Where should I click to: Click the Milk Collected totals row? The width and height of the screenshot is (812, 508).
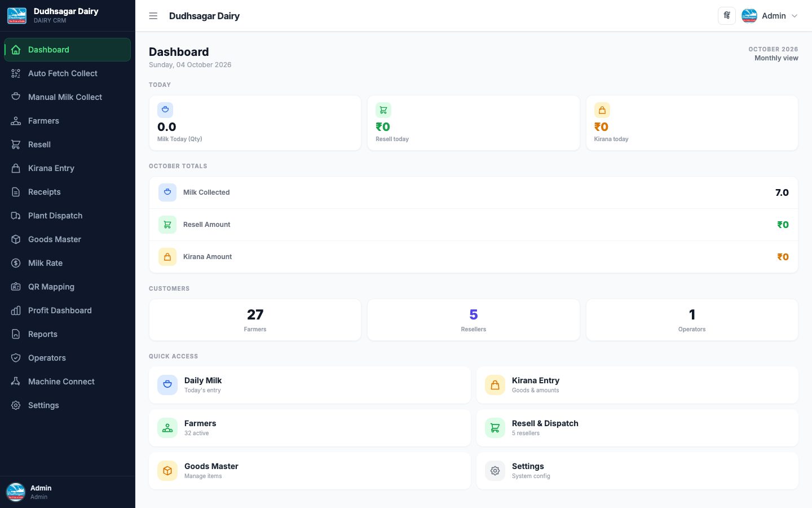pos(474,192)
